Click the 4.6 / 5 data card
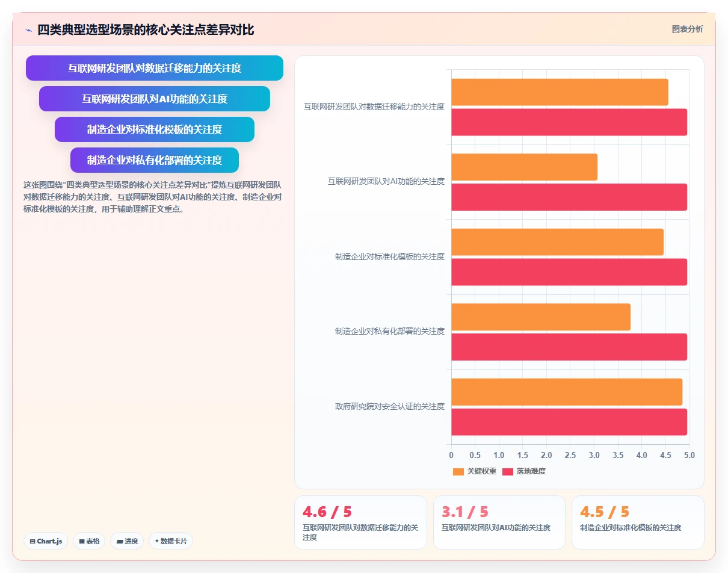 (360, 522)
